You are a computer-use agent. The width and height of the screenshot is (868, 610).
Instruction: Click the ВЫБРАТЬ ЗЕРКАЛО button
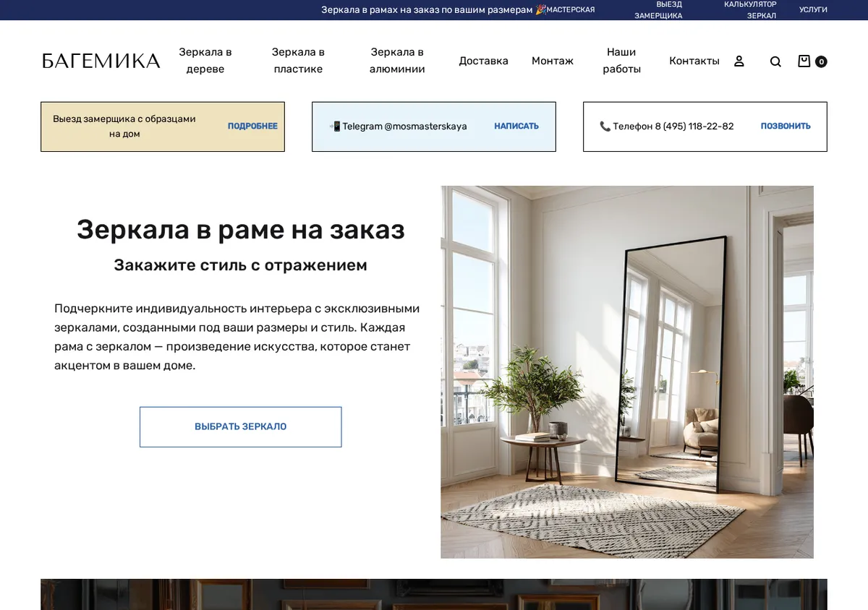[240, 426]
